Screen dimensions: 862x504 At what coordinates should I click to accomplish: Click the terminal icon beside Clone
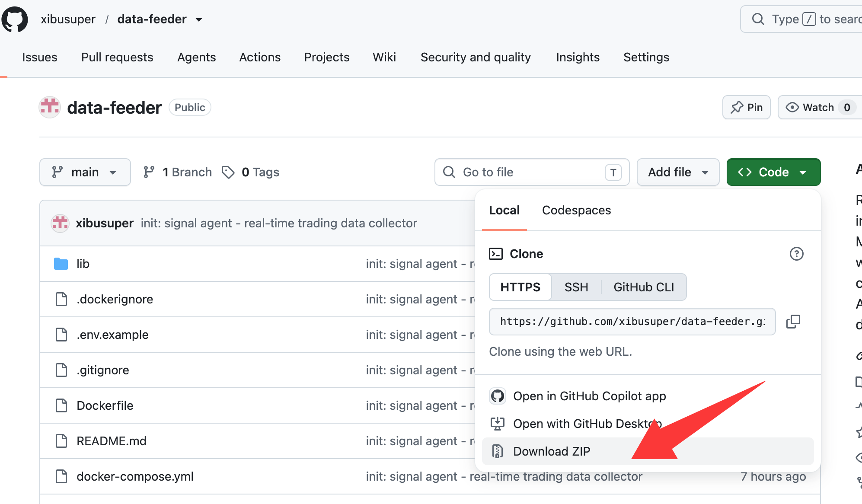496,254
